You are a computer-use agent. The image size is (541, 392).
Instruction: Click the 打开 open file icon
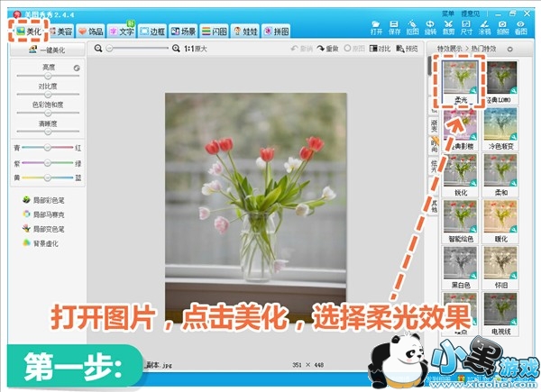pos(376,28)
